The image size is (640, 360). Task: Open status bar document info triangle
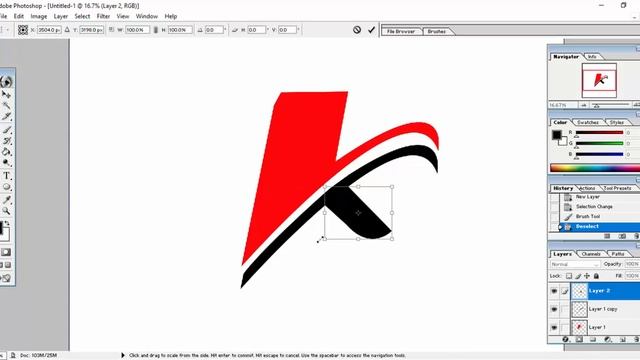click(122, 355)
